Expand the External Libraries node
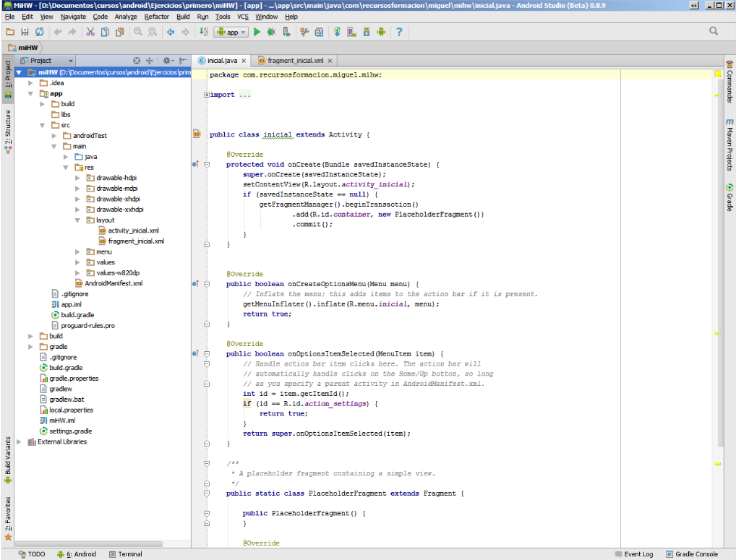Image resolution: width=736 pixels, height=560 pixels. [x=20, y=441]
